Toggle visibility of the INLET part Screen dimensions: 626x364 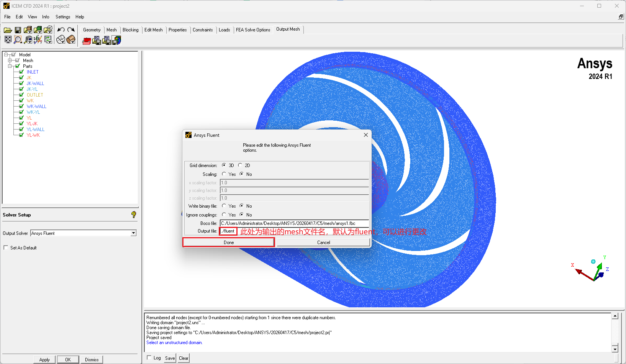[x=21, y=72]
